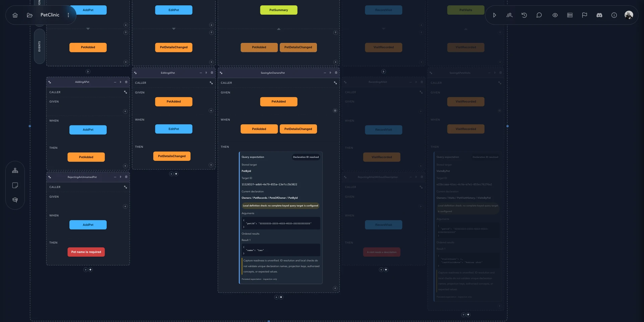Click the local definition check warning in SeeingAnOwnersPet
Viewport: 644px width, 322px height.
click(x=280, y=206)
